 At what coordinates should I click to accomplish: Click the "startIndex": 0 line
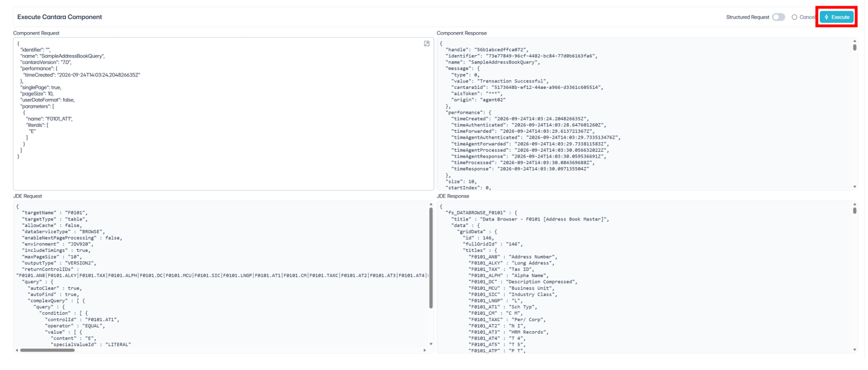tap(468, 187)
